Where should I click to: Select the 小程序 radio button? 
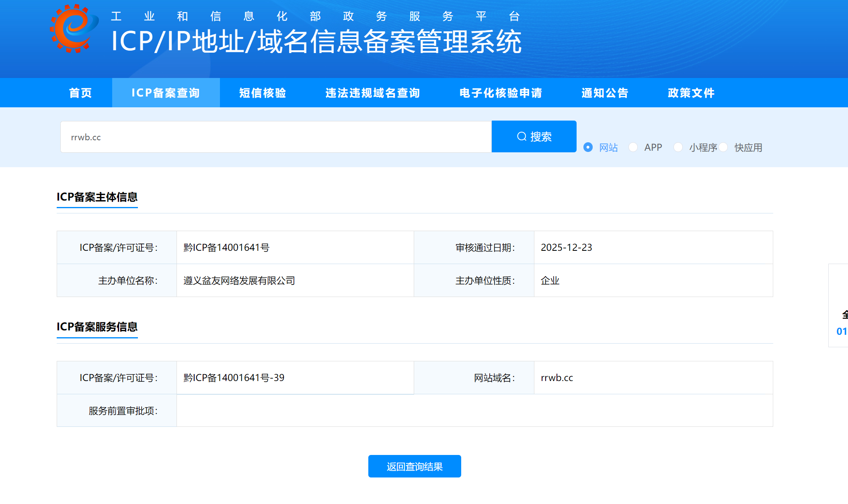pyautogui.click(x=678, y=147)
